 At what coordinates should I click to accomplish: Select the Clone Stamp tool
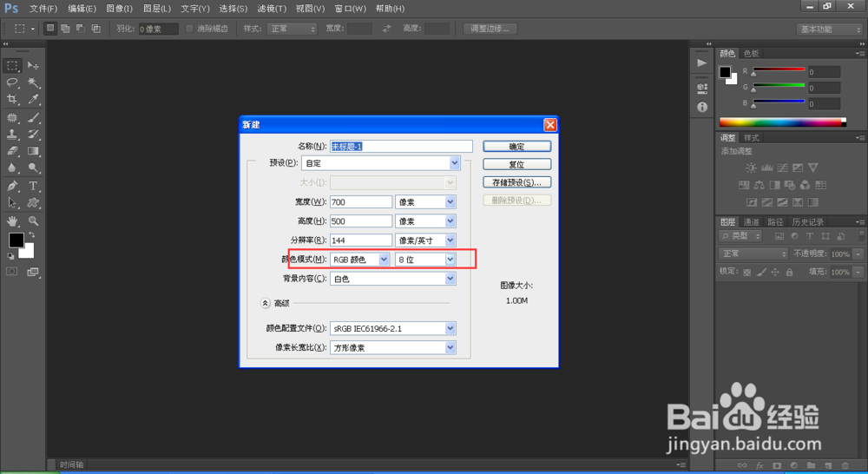click(x=12, y=134)
